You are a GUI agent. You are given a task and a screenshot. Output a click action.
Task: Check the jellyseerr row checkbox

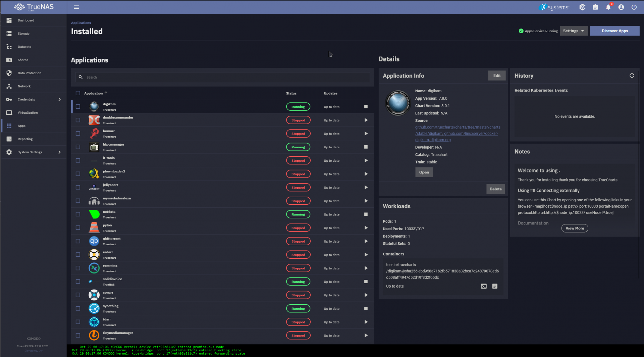point(78,187)
